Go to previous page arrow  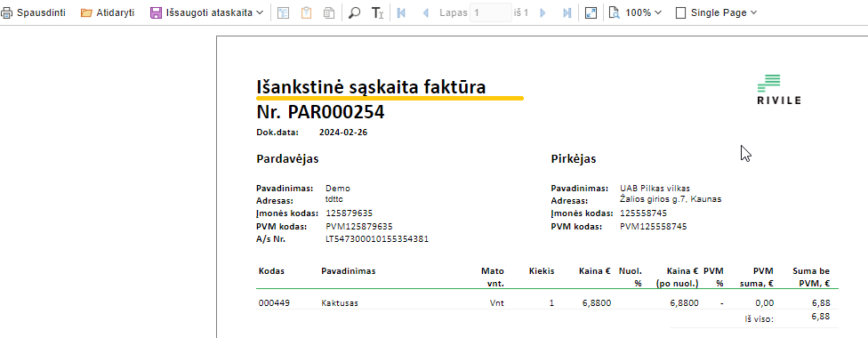tap(425, 12)
